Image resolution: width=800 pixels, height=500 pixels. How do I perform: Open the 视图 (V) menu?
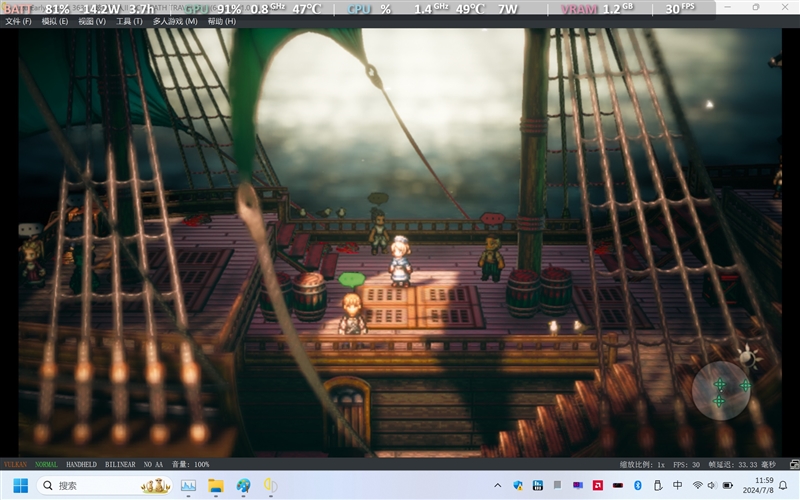(x=92, y=21)
